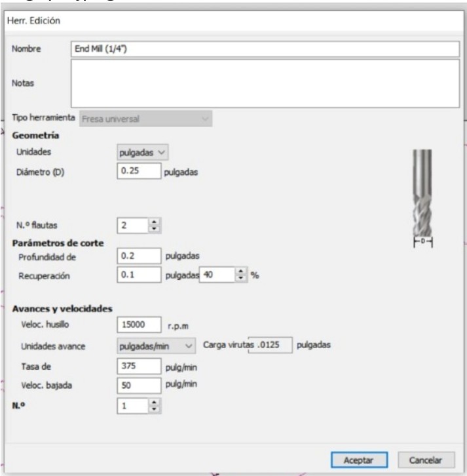Click the Herr. Edición dialog title

click(x=33, y=20)
